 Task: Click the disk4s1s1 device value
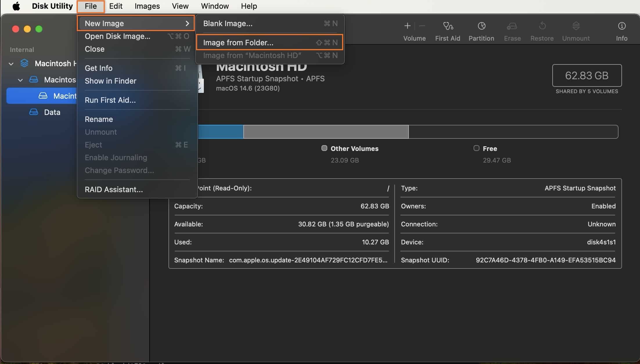(x=601, y=242)
